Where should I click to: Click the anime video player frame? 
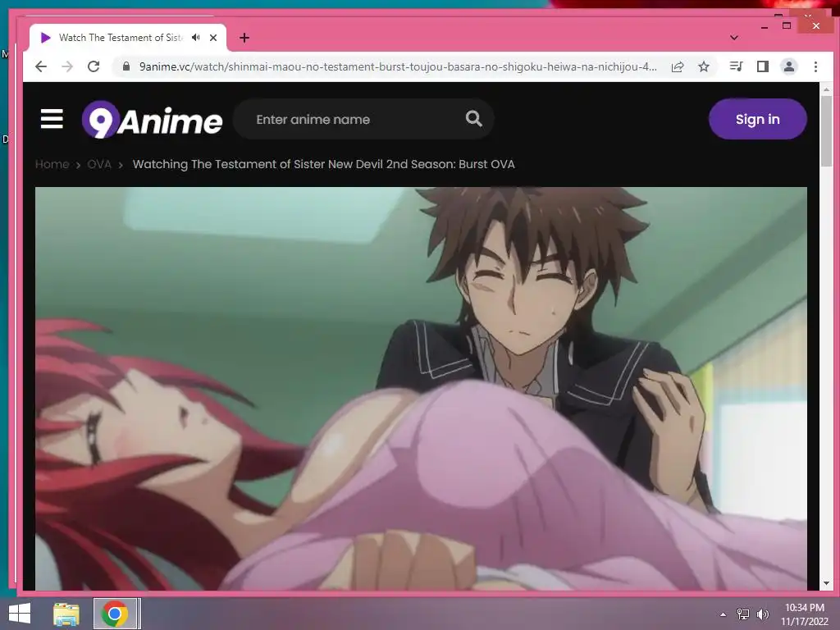click(x=421, y=388)
